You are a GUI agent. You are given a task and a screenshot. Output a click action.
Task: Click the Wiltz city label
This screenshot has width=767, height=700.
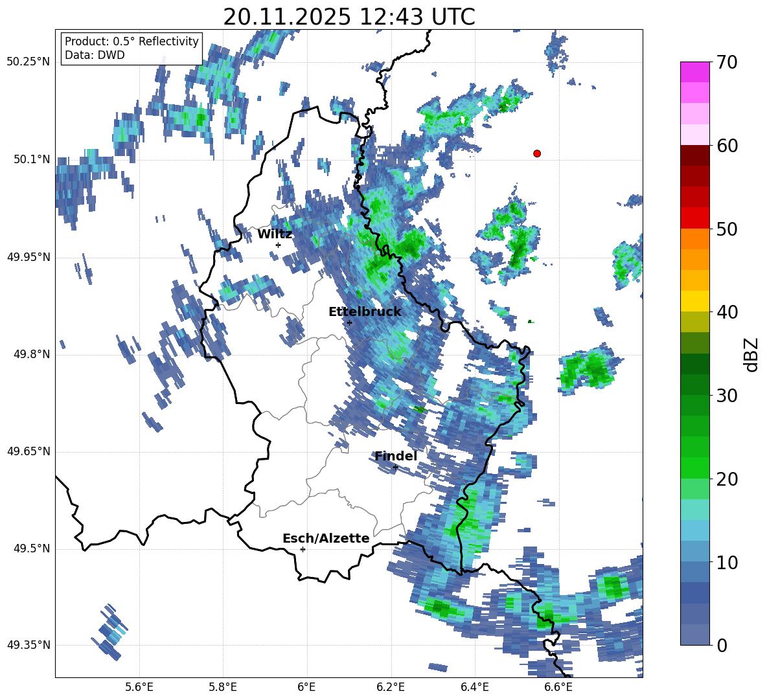[275, 234]
